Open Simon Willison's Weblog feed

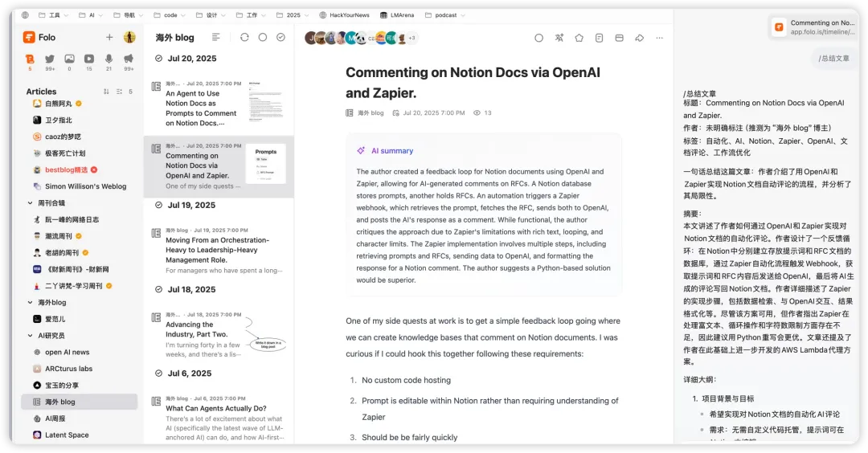pyautogui.click(x=85, y=186)
